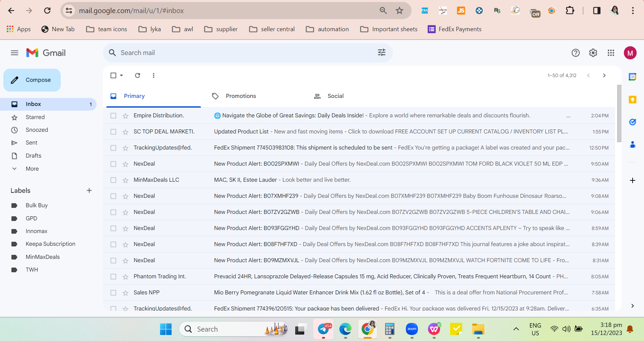This screenshot has width=644, height=341.
Task: Star the MinMaxDeals LLC email
Action: coord(125,180)
